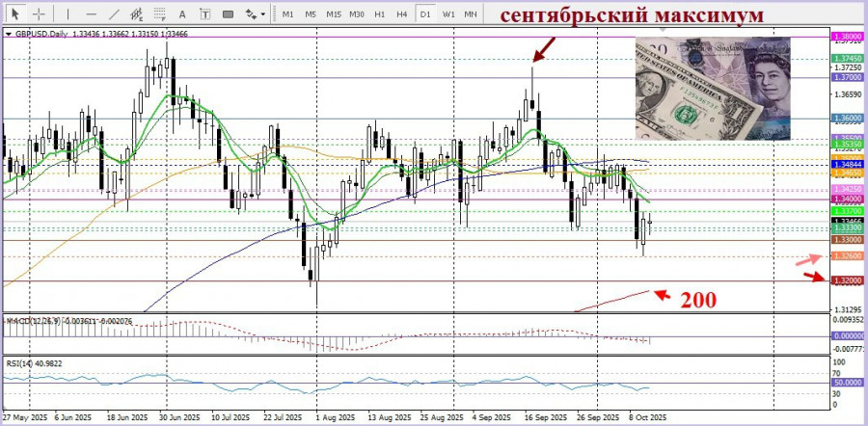The width and height of the screenshot is (868, 426).
Task: Pick the Fibonacci Retracement tool
Action: coord(159,13)
